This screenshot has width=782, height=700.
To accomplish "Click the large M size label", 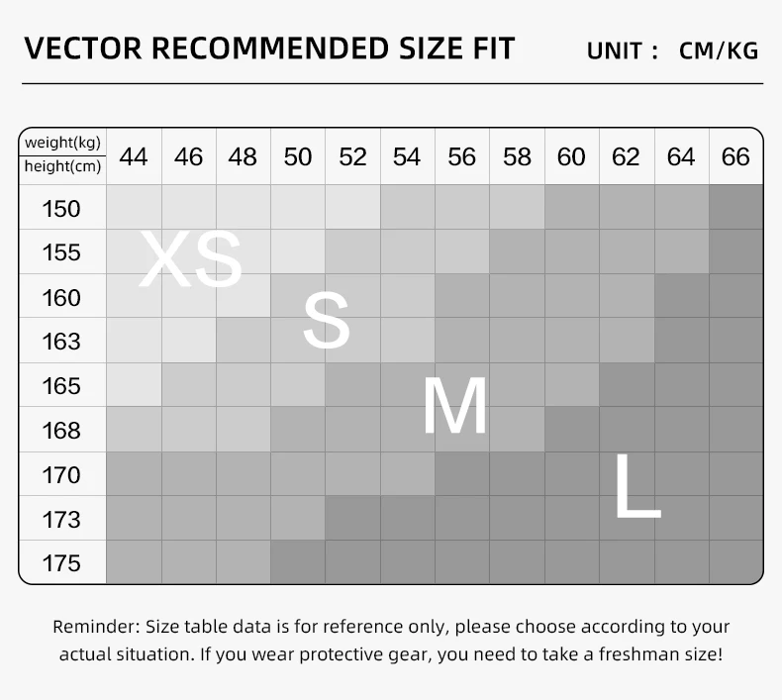I will [454, 406].
